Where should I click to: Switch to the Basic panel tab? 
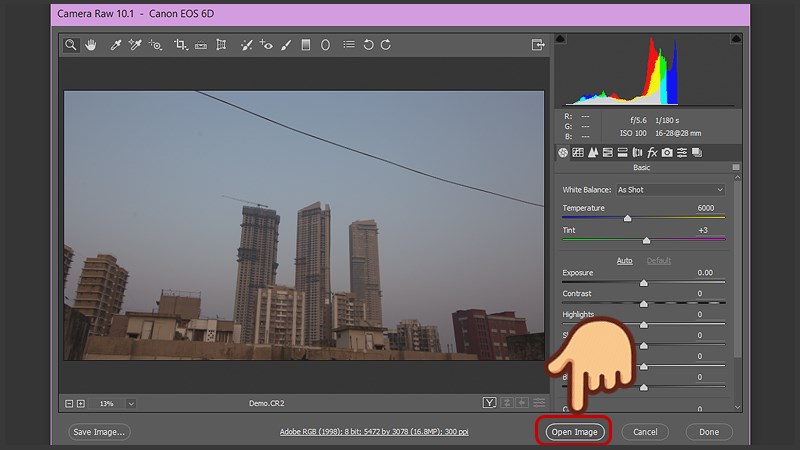click(x=563, y=153)
